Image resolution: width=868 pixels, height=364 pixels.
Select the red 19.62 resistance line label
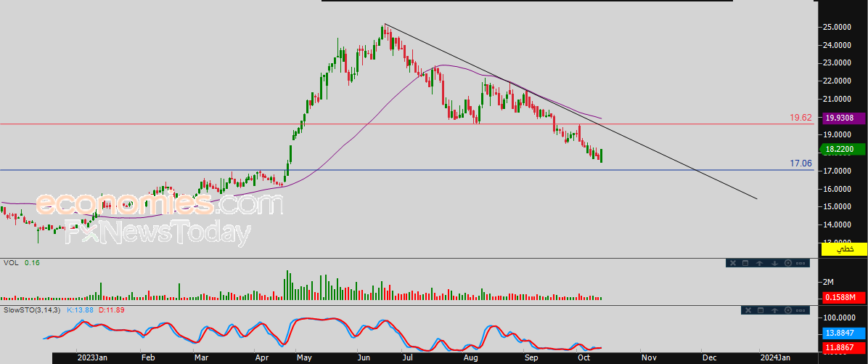(801, 116)
